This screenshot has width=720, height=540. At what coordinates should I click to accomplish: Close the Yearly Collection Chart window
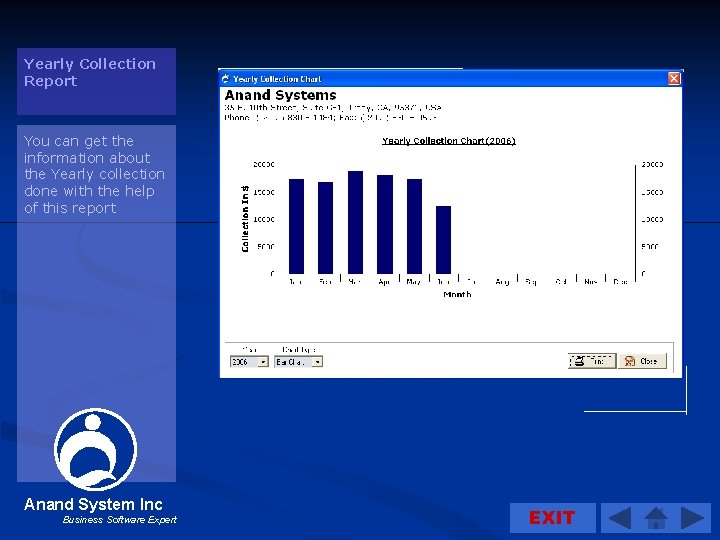[x=674, y=79]
